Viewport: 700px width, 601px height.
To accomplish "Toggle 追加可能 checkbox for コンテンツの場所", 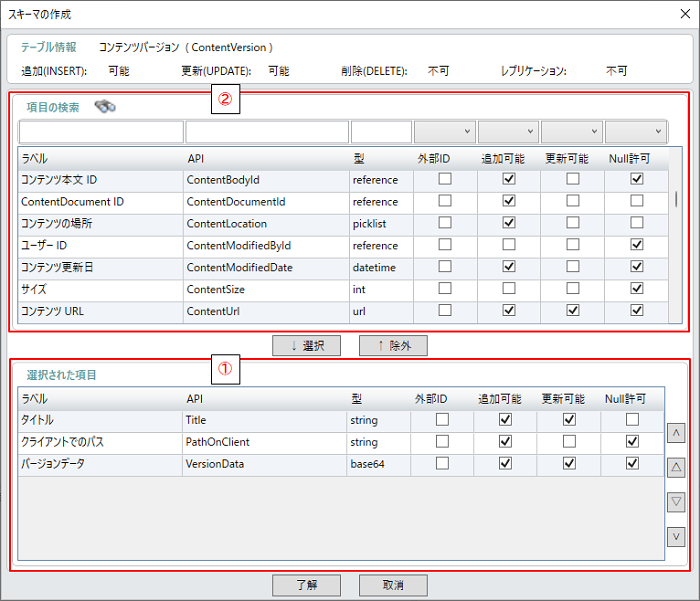I will coord(508,222).
